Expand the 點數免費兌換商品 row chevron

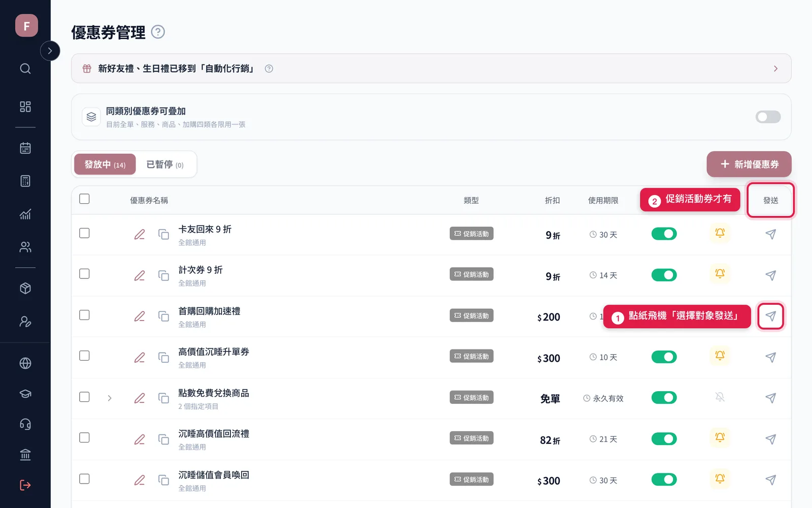pyautogui.click(x=110, y=398)
